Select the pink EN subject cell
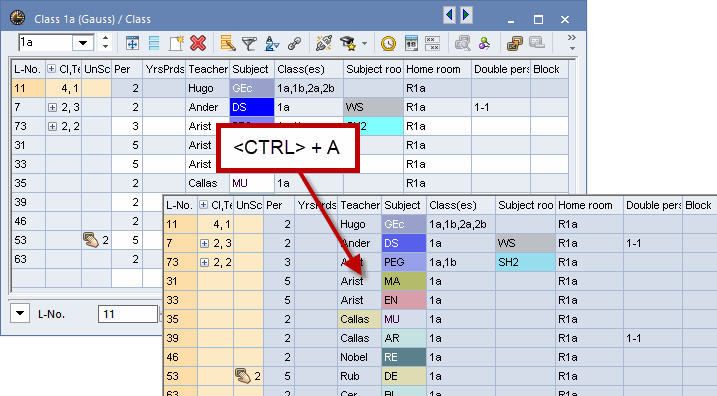Image resolution: width=717 pixels, height=396 pixels. coord(404,300)
